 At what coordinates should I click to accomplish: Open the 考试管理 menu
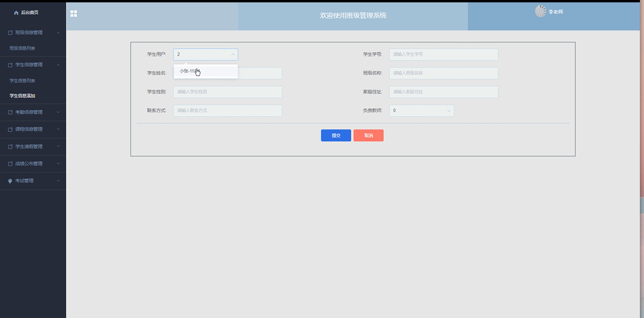pyautogui.click(x=33, y=181)
